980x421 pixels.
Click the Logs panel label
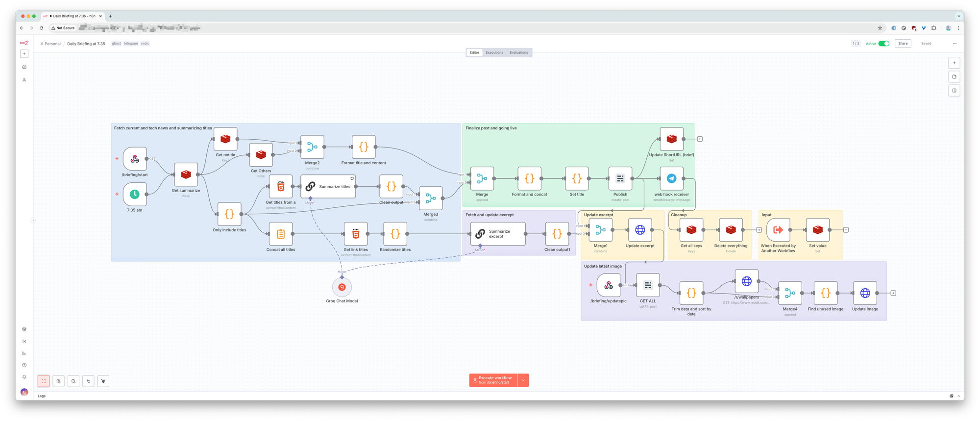(x=42, y=396)
